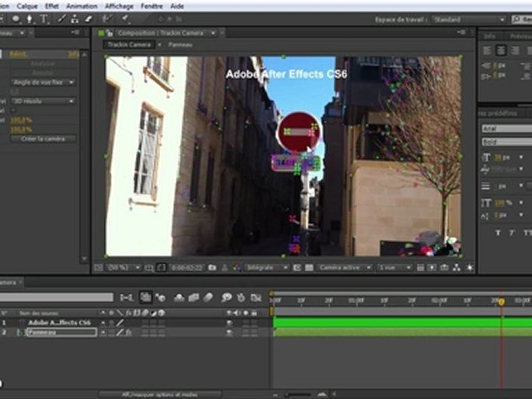Open brainstorm in timeline
The width and height of the screenshot is (532, 399).
(x=226, y=298)
